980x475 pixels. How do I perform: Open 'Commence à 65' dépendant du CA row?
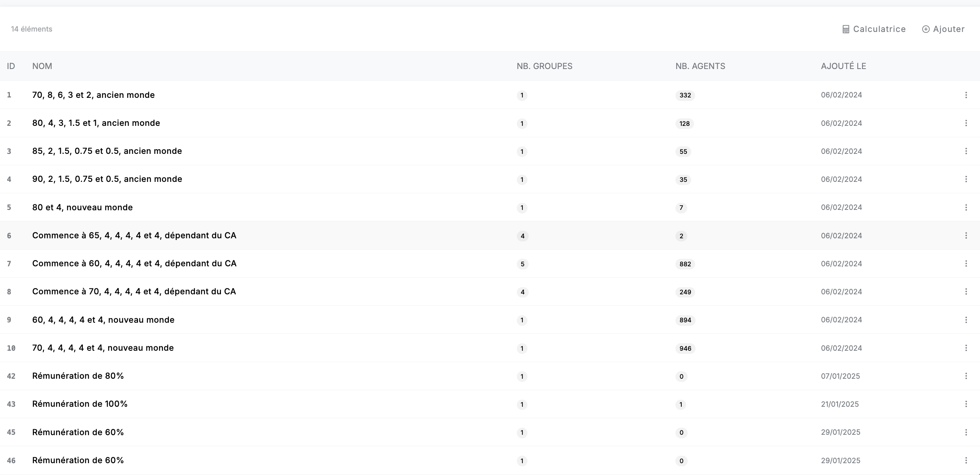(134, 236)
